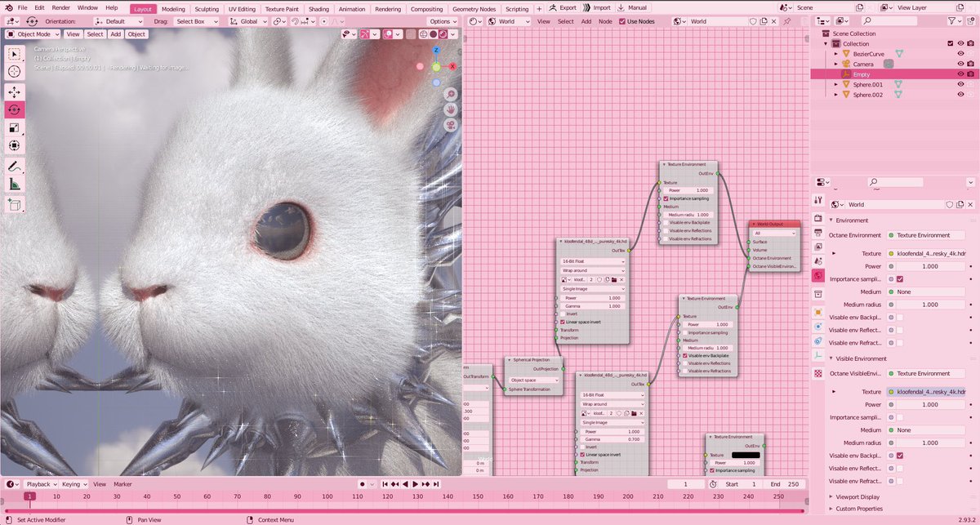The height and width of the screenshot is (525, 980).
Task: Click the timeline End frame field
Action: click(782, 484)
